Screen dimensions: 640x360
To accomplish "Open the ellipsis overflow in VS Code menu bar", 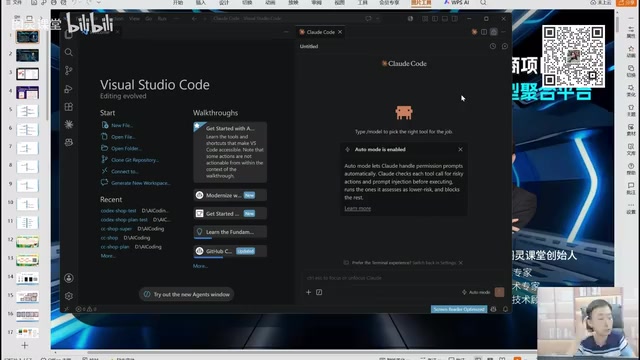I will (176, 18).
